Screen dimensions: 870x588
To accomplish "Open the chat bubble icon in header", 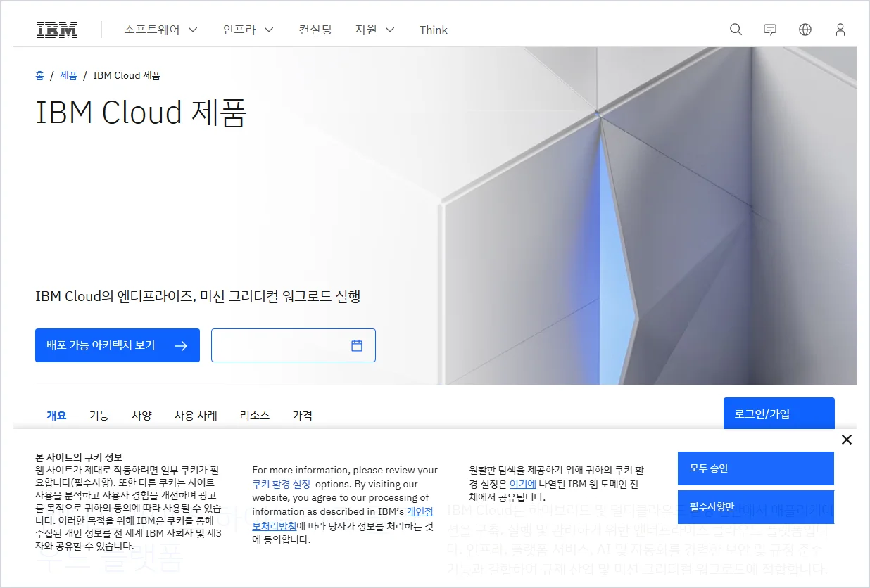I will [770, 30].
